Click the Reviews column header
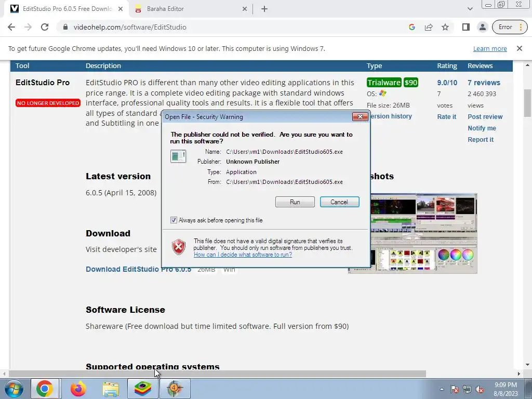The width and height of the screenshot is (532, 399). pyautogui.click(x=480, y=66)
